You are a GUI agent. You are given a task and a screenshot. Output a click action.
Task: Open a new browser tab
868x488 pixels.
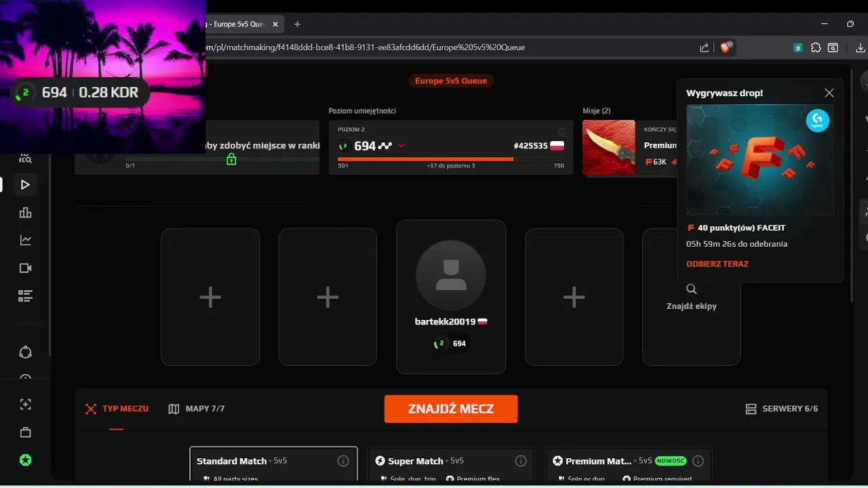297,24
